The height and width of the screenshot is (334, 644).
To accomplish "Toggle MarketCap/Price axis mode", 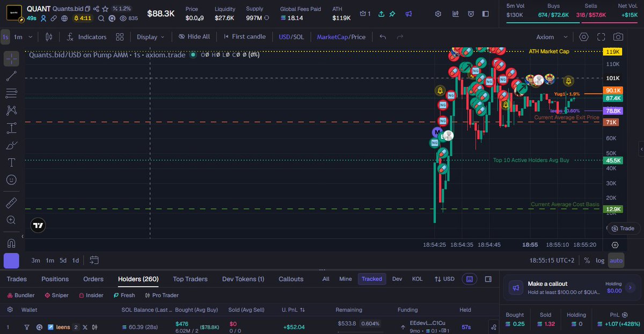I will (x=341, y=37).
